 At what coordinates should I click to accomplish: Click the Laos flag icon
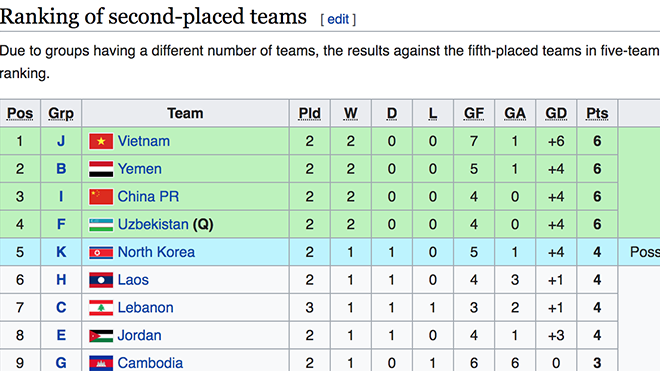click(x=101, y=280)
